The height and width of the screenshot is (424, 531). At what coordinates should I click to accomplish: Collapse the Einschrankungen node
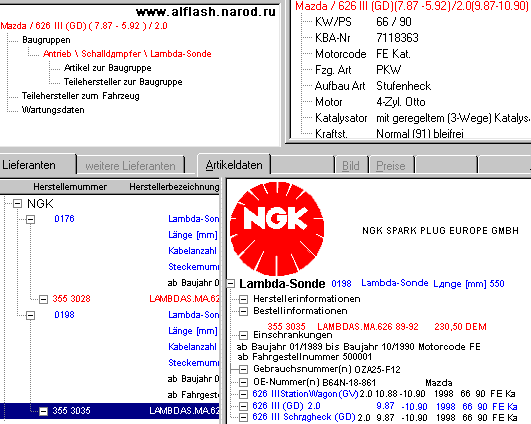click(243, 335)
